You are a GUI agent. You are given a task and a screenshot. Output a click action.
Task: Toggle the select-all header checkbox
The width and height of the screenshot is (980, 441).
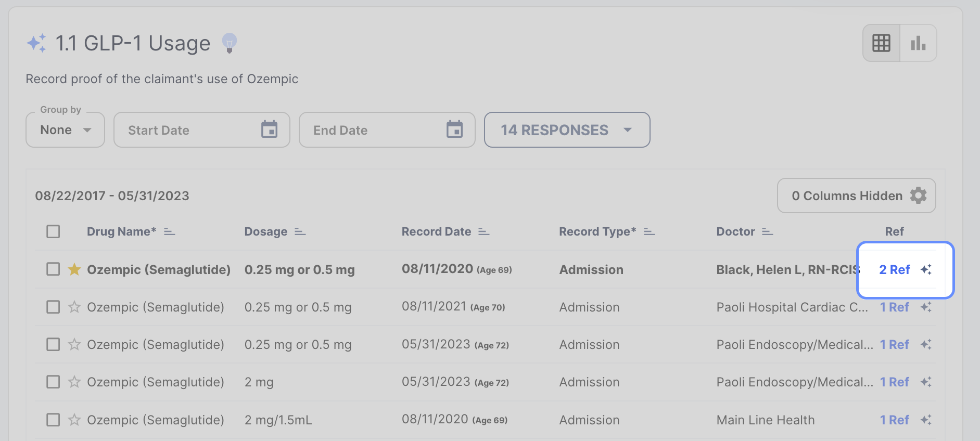pyautogui.click(x=53, y=231)
